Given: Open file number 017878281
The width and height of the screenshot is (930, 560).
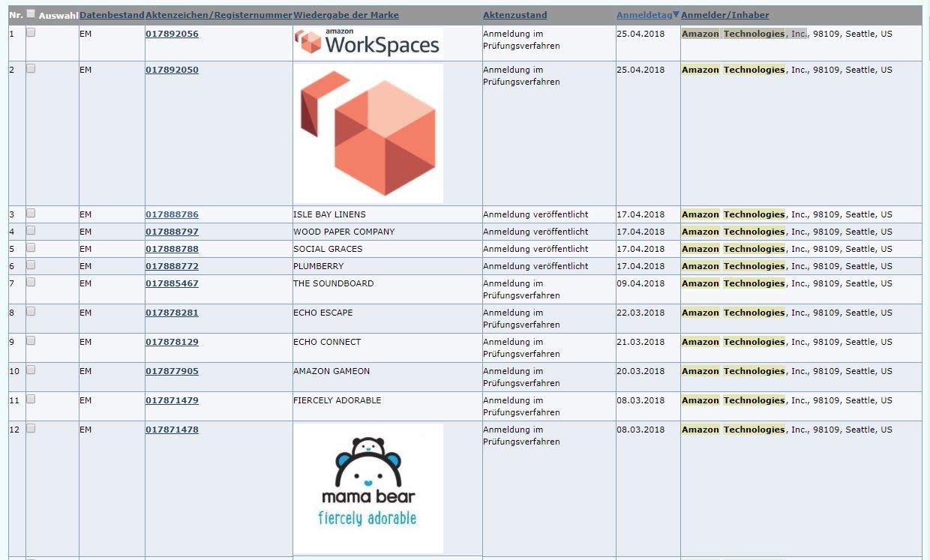Looking at the screenshot, I should pyautogui.click(x=172, y=313).
